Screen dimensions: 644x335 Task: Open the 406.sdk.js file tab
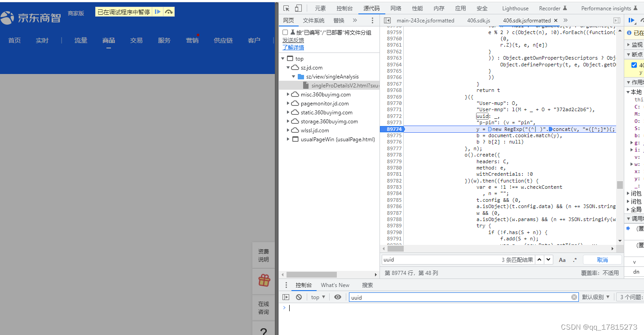(478, 21)
